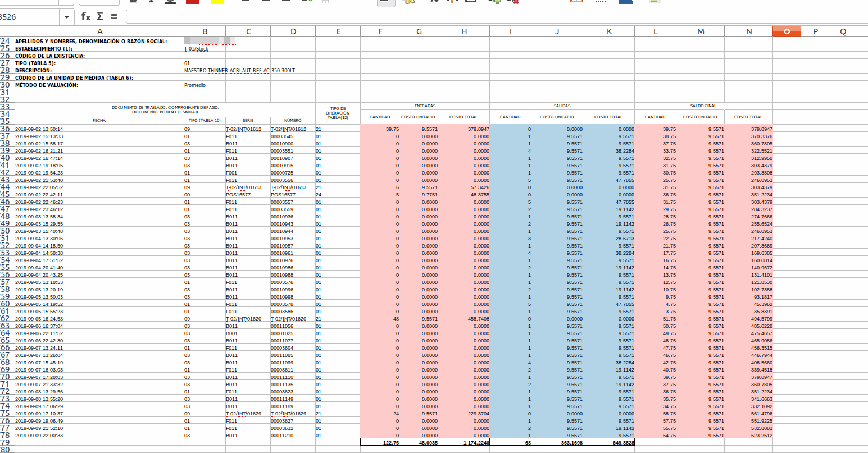The image size is (868, 453).
Task: Select the number cell '00003545'
Action: [293, 136]
